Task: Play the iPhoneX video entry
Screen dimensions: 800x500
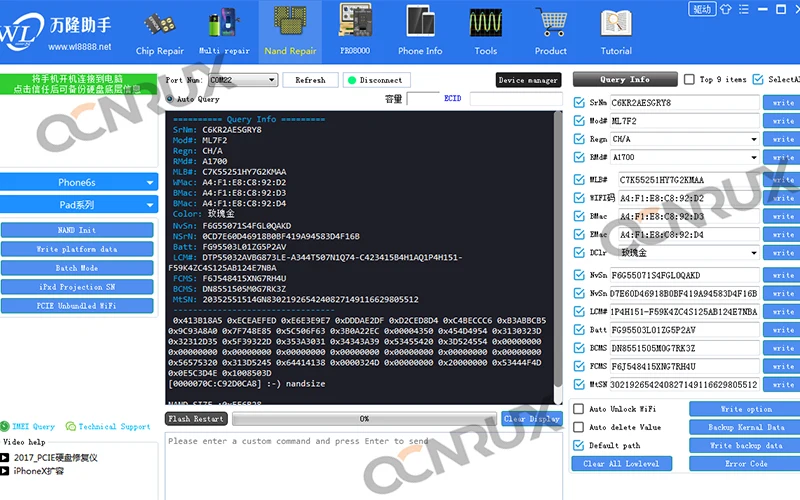Action: coord(32,471)
